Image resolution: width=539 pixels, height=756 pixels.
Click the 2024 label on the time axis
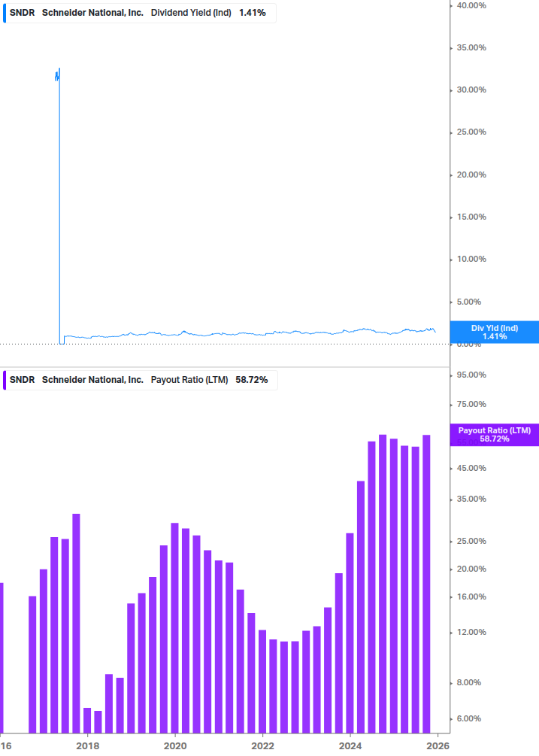350,745
